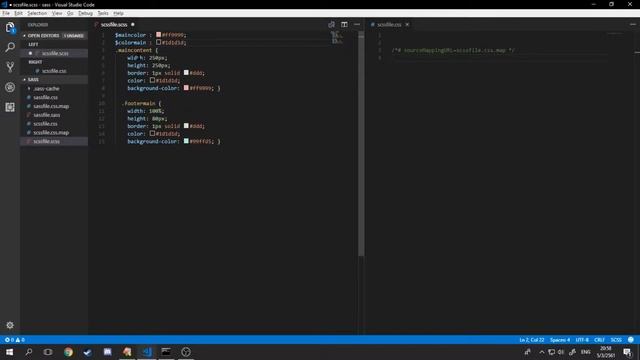The height and width of the screenshot is (360, 640).
Task: Change file encoding UTF-8 in status bar
Action: tap(582, 340)
